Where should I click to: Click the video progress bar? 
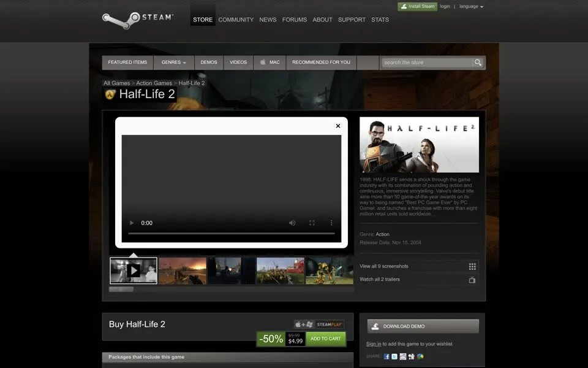pyautogui.click(x=232, y=234)
